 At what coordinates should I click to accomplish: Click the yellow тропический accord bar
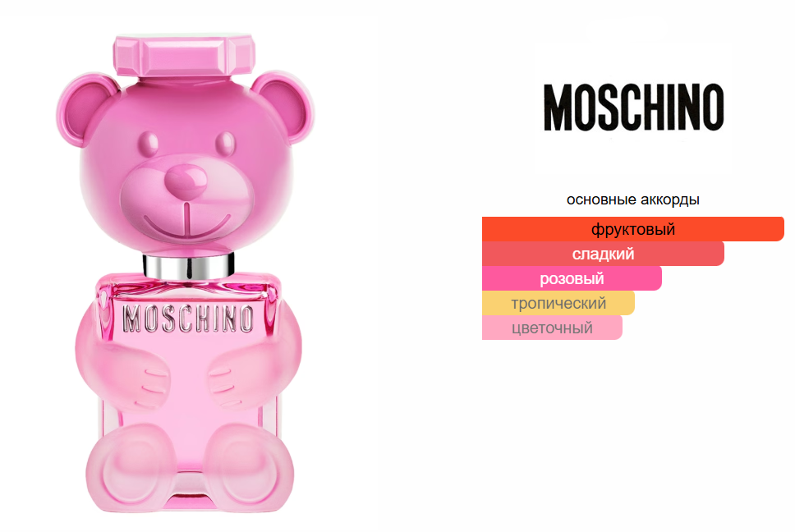558,303
